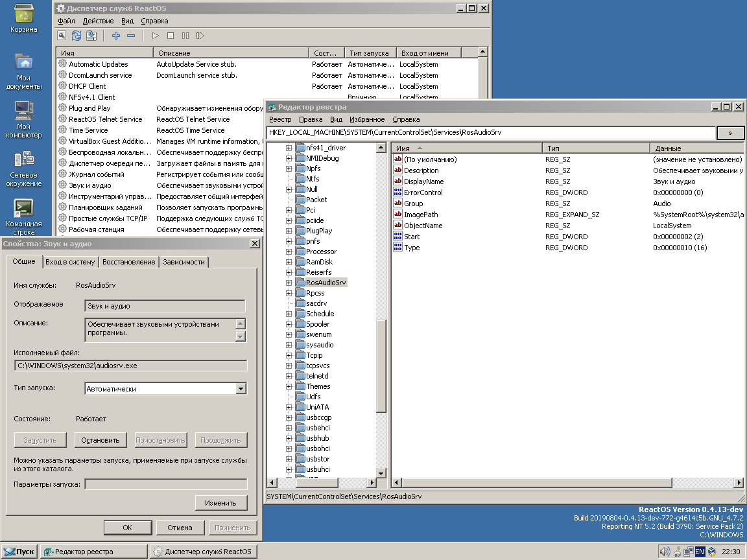Open the View menu in Services manager
747x560 pixels.
click(x=127, y=21)
